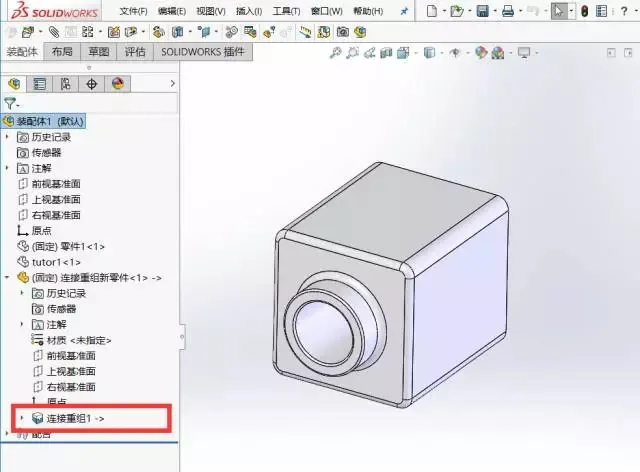Toggle Hide/Show Items eye icon
640x472 pixels.
[x=455, y=53]
